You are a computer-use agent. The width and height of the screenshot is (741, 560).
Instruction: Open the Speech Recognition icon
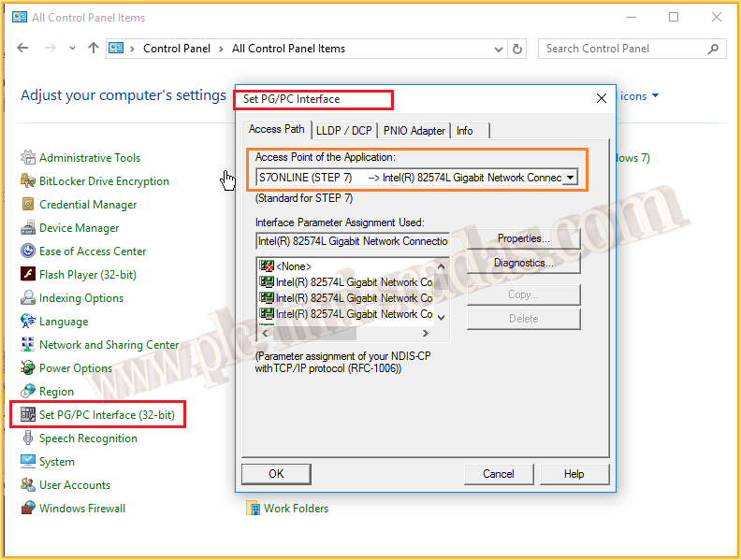[x=28, y=438]
